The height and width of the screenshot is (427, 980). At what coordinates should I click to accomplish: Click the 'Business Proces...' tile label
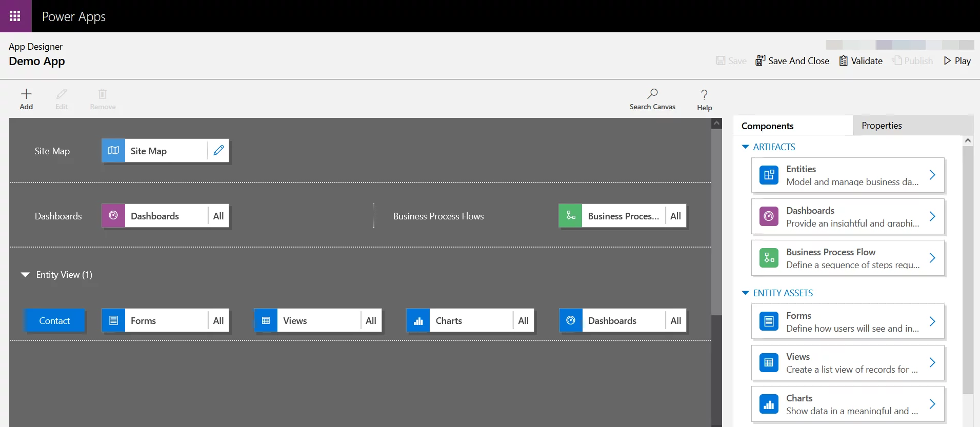click(x=623, y=216)
